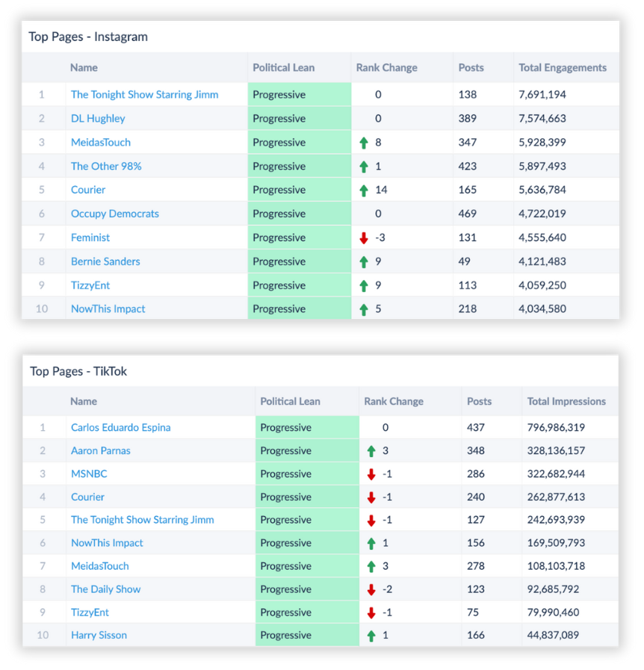
Task: Open NowThis Impact link in Instagram table
Action: [x=108, y=309]
